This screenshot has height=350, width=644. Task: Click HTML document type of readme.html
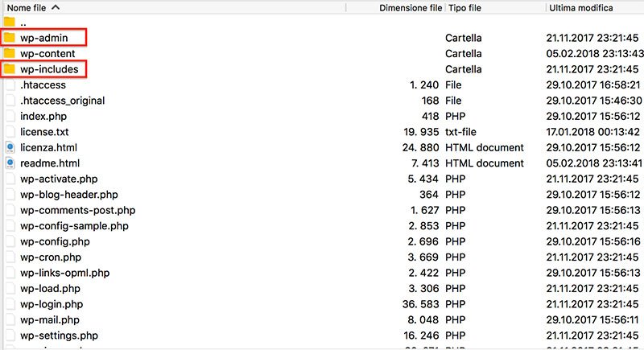[x=485, y=163]
